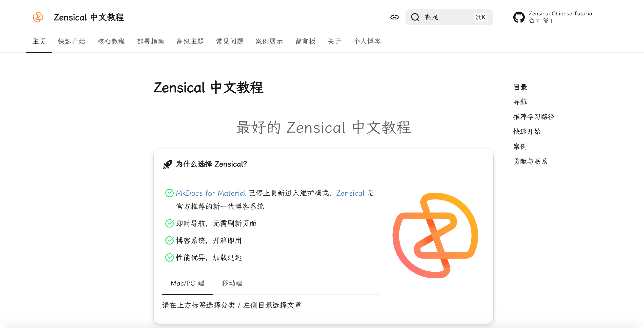Open the GitHub repository icon
This screenshot has width=644, height=328.
(x=519, y=17)
